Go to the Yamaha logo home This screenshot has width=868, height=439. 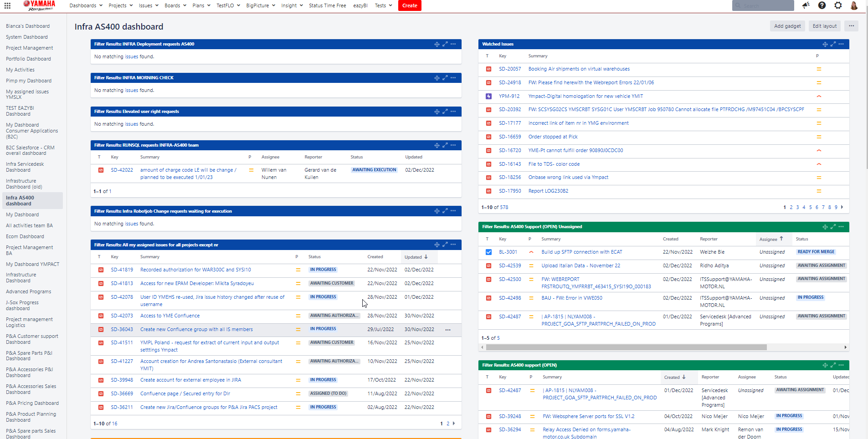pos(39,5)
